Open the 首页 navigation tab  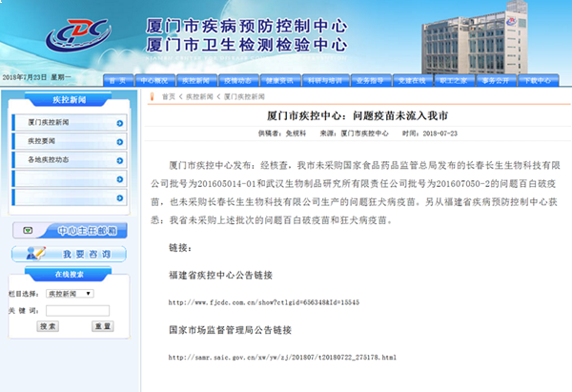click(x=118, y=80)
